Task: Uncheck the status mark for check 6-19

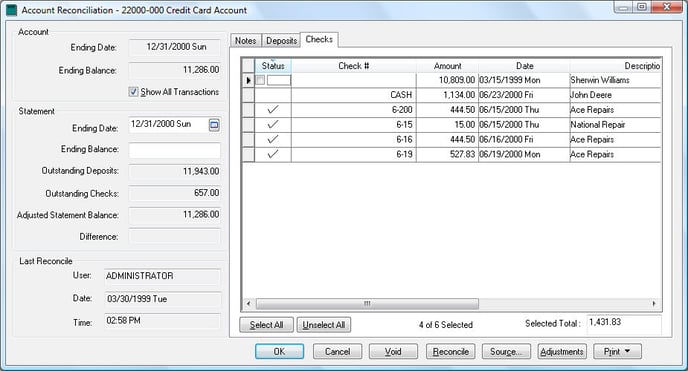Action: click(273, 154)
